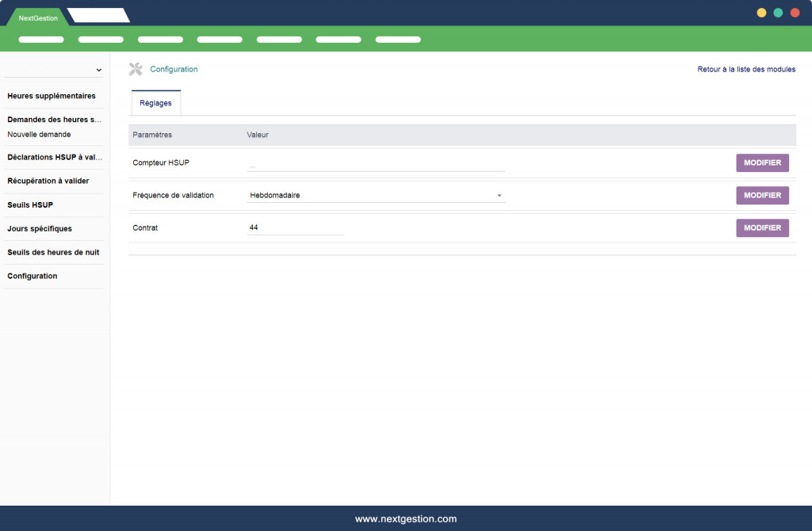Image resolution: width=812 pixels, height=531 pixels.
Task: Click the yellow minimize window dot
Action: coord(761,13)
